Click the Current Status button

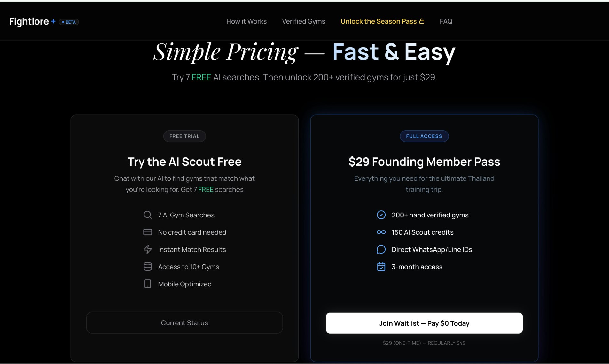pyautogui.click(x=184, y=322)
